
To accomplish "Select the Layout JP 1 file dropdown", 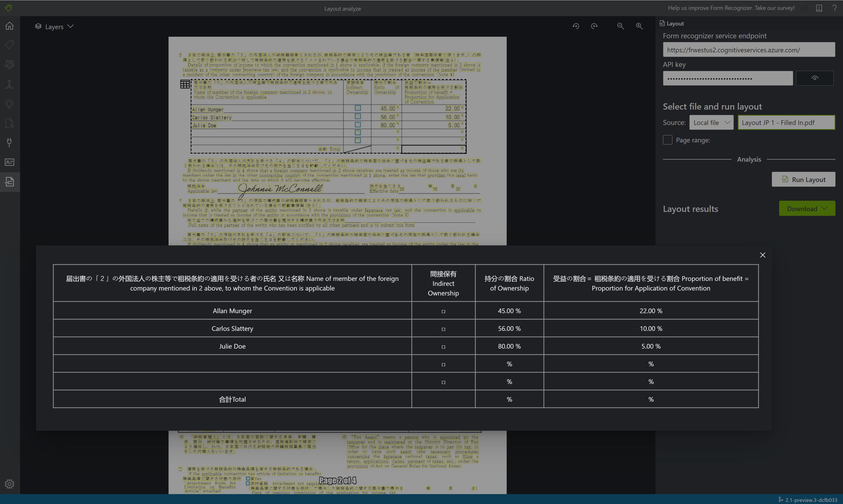I will 786,123.
